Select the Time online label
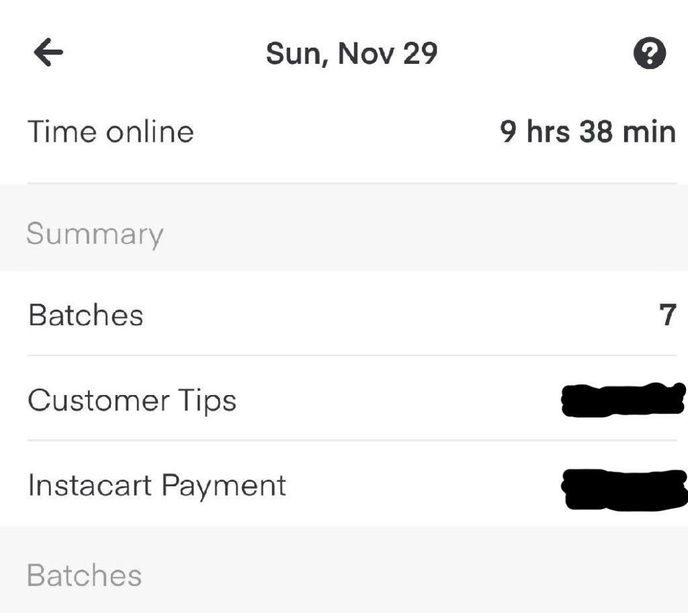The image size is (688, 616). (110, 132)
